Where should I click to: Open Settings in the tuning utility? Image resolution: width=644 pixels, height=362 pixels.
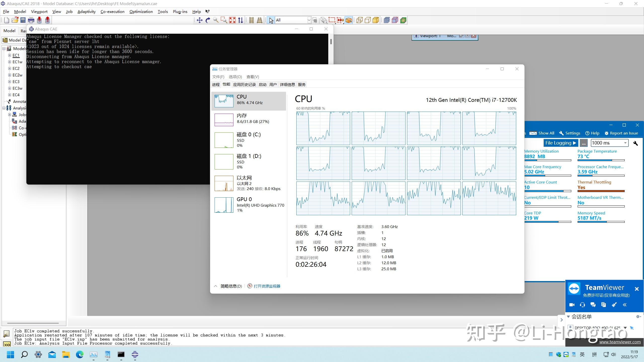tap(570, 133)
